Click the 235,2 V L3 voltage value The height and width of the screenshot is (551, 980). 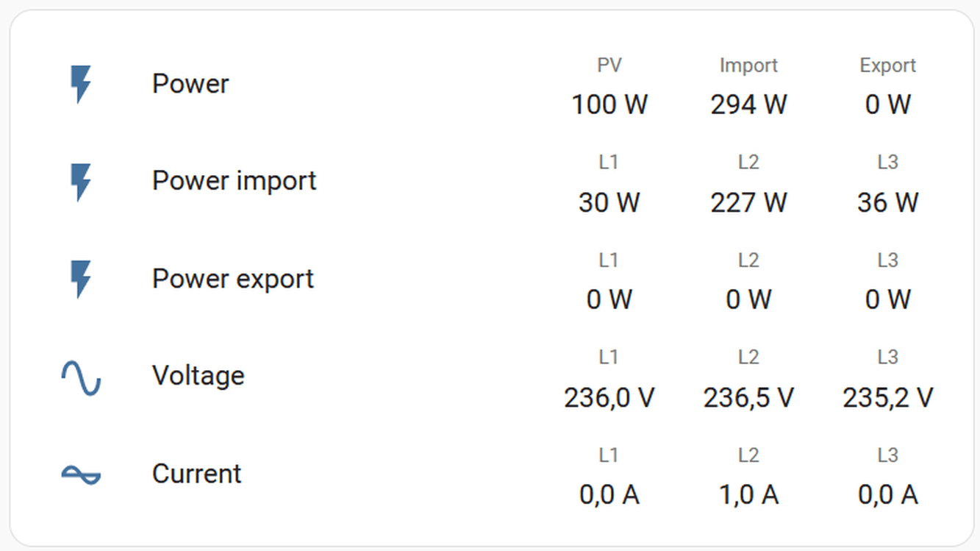[x=887, y=398]
